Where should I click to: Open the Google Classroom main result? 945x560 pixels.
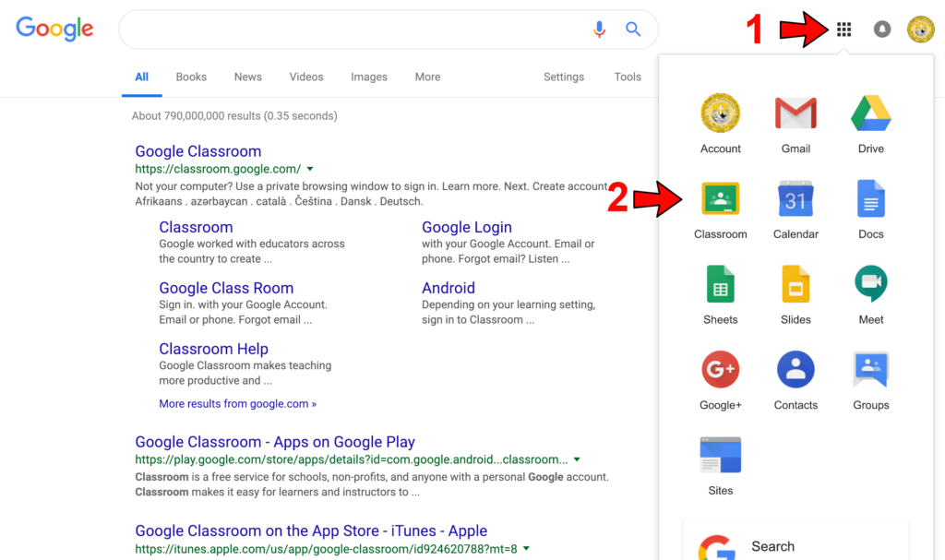[197, 151]
